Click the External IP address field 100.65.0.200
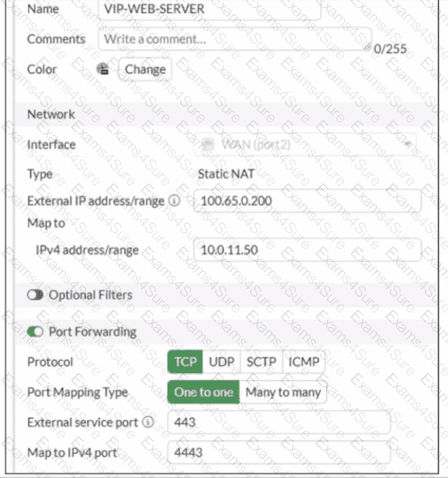 307,201
